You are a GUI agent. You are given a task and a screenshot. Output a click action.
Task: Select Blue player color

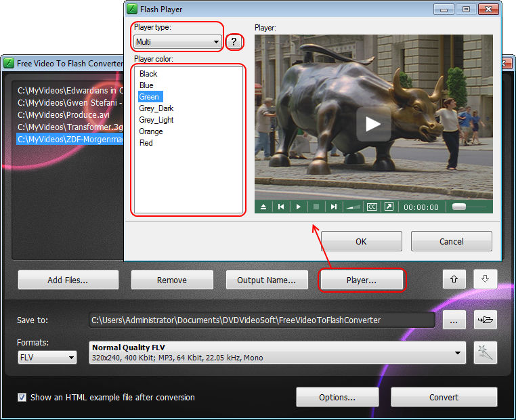[x=146, y=85]
